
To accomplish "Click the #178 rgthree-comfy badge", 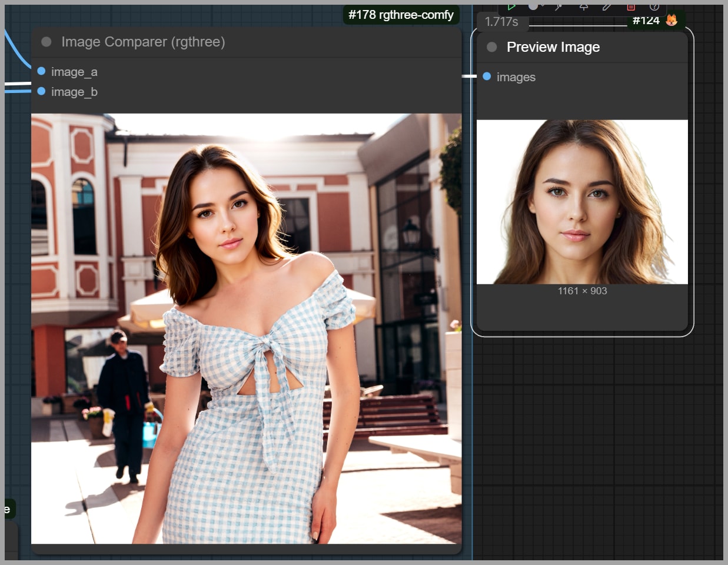I will tap(401, 15).
